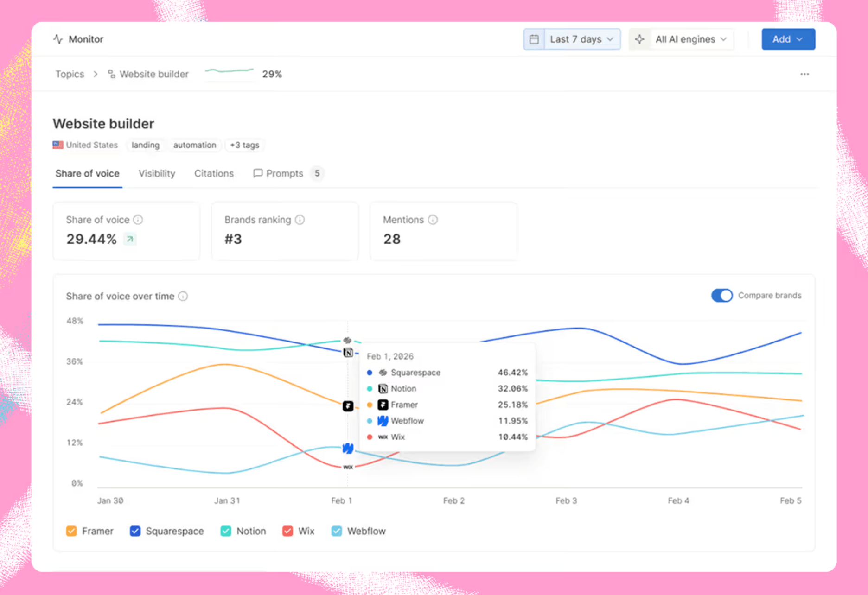The image size is (868, 595).
Task: Uncheck the Notion legend checkbox
Action: (226, 531)
